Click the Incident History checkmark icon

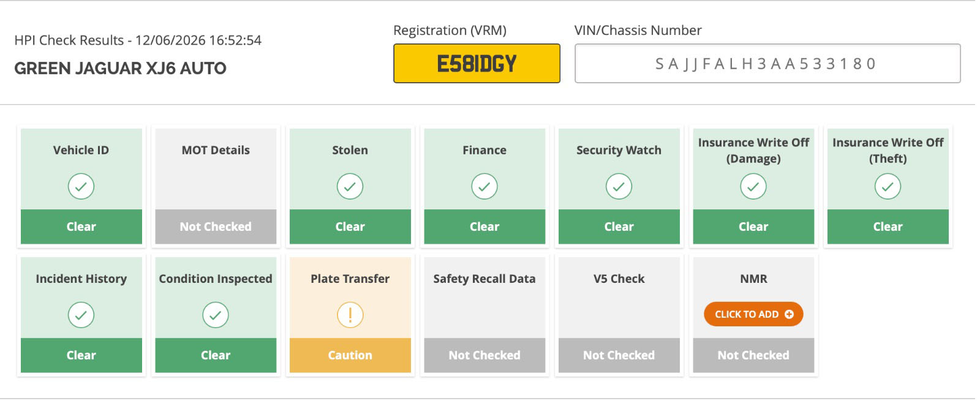(x=81, y=315)
